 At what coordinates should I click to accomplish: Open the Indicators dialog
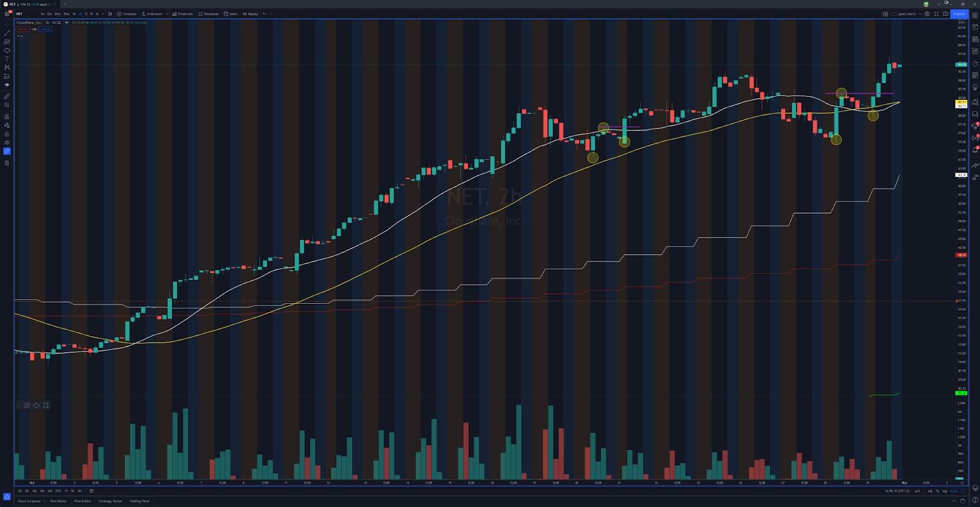pos(153,13)
